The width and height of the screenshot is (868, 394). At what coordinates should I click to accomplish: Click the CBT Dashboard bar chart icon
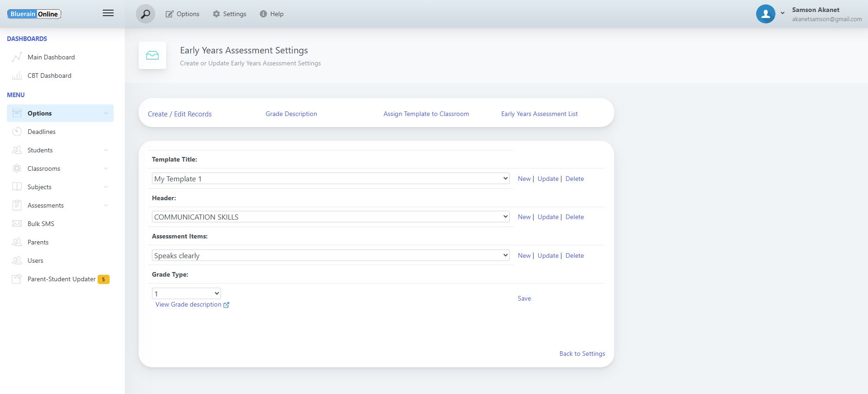tap(17, 75)
